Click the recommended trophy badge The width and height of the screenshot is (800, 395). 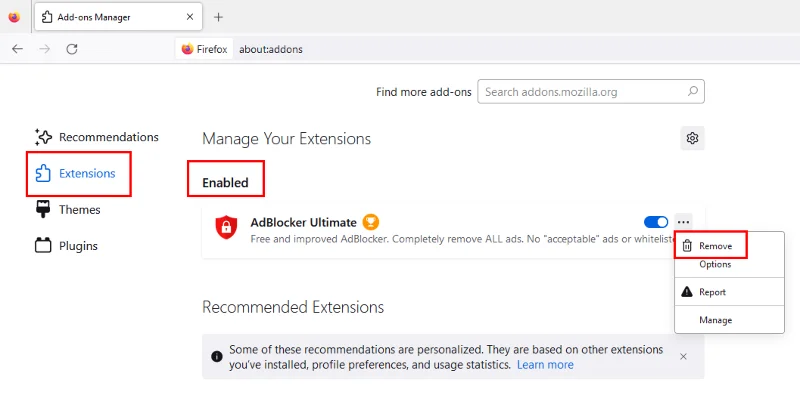point(371,222)
